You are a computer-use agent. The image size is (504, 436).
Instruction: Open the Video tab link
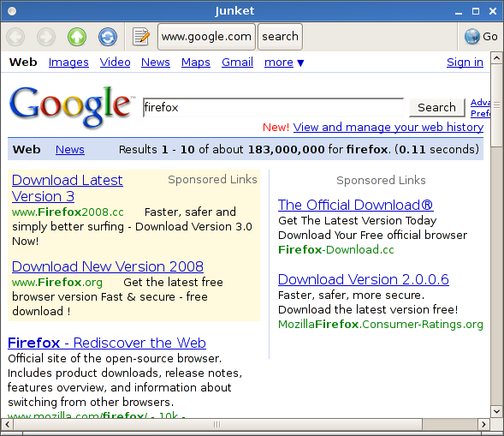(115, 62)
